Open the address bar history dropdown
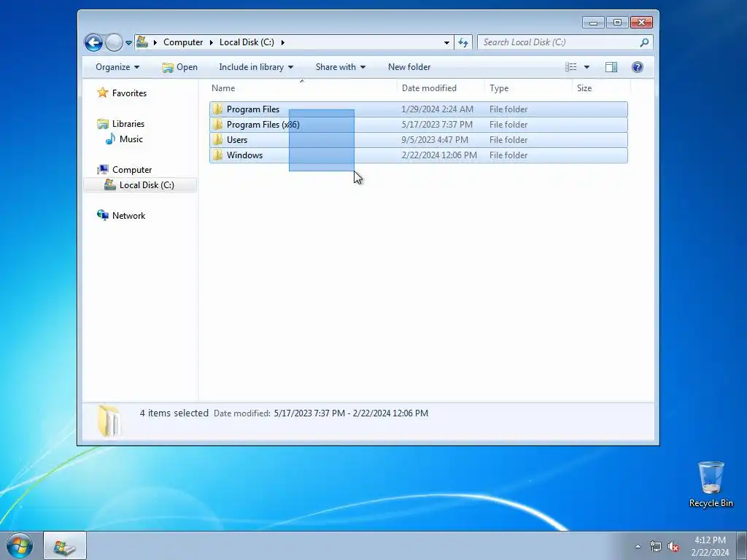 446,42
